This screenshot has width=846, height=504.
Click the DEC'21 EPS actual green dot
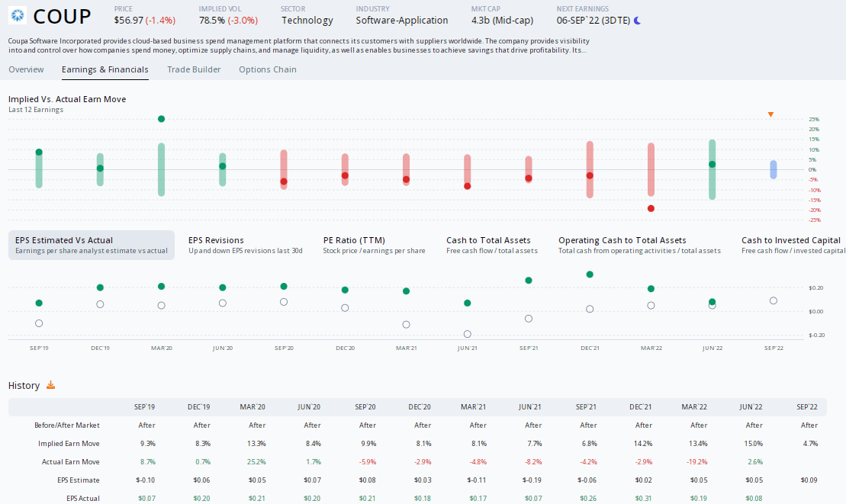[x=590, y=274]
